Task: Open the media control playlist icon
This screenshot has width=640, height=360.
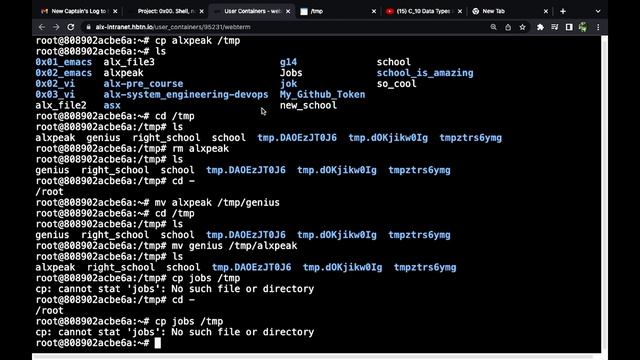Action: [x=554, y=27]
